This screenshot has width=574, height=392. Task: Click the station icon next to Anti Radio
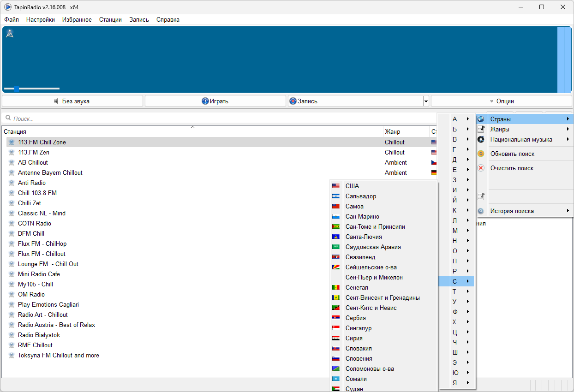click(x=12, y=183)
